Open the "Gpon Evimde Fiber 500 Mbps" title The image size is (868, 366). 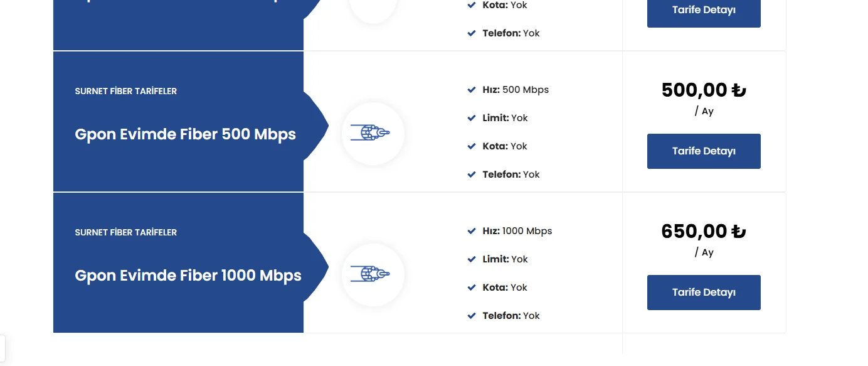[185, 134]
